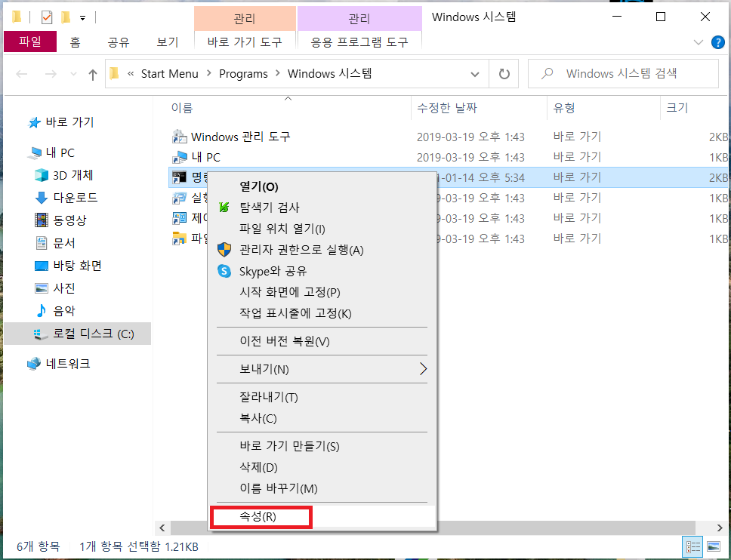Switch to details view icon in status bar
731x560 pixels.
coord(692,546)
